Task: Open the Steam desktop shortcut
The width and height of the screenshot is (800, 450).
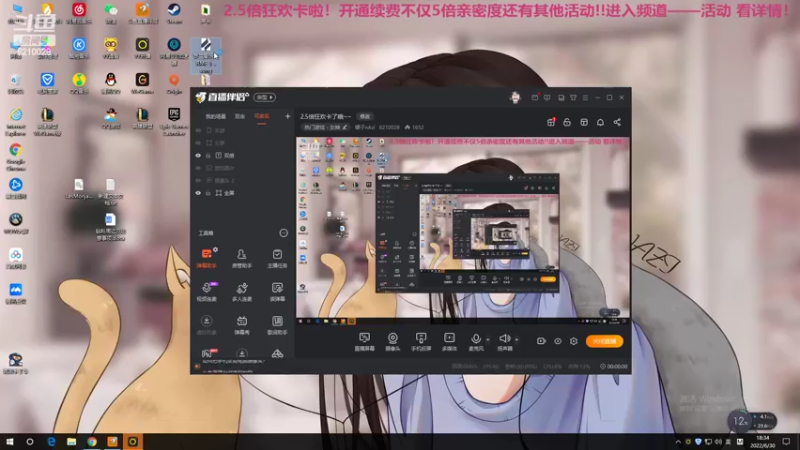Action: [x=174, y=14]
